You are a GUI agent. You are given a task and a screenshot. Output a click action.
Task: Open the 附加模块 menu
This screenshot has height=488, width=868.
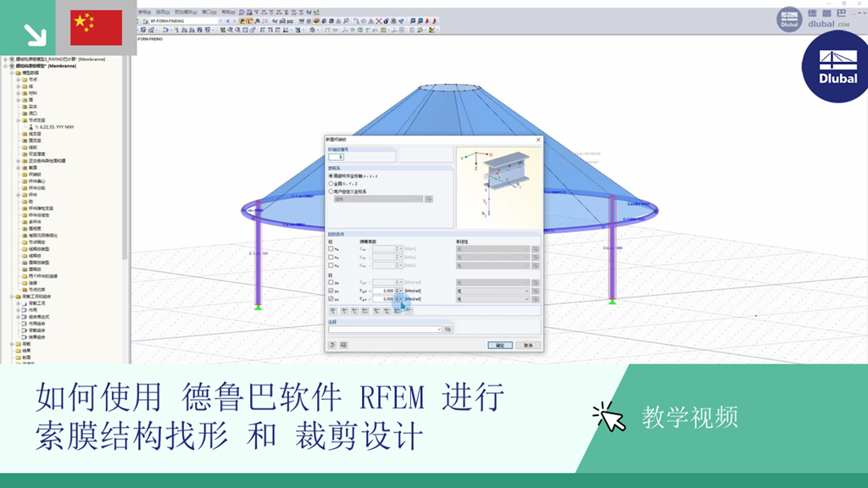pos(186,12)
